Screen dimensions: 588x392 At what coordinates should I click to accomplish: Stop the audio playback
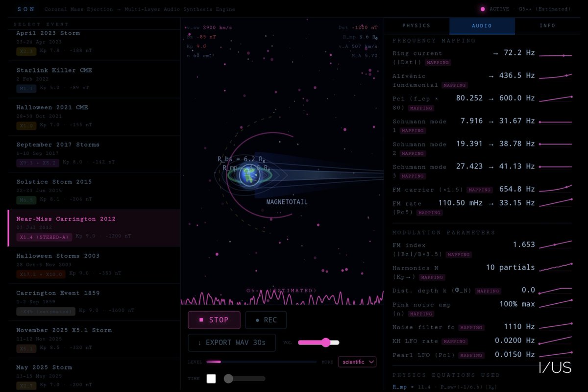click(x=214, y=320)
